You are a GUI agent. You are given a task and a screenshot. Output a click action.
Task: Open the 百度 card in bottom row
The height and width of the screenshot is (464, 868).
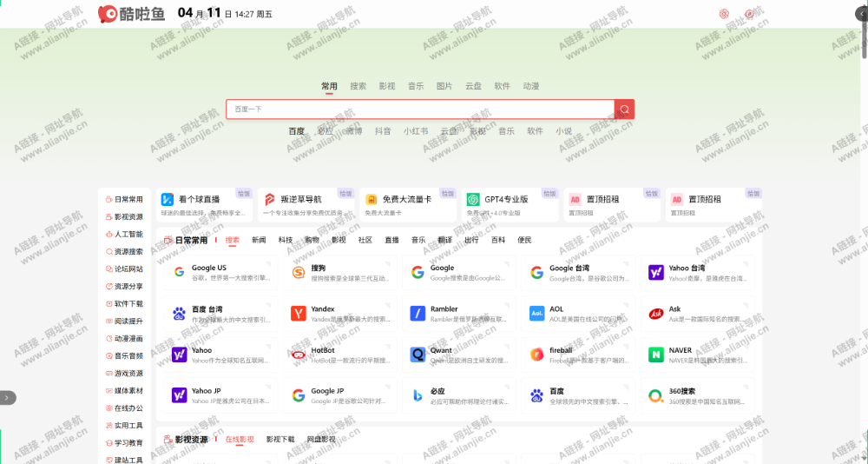pyautogui.click(x=578, y=396)
